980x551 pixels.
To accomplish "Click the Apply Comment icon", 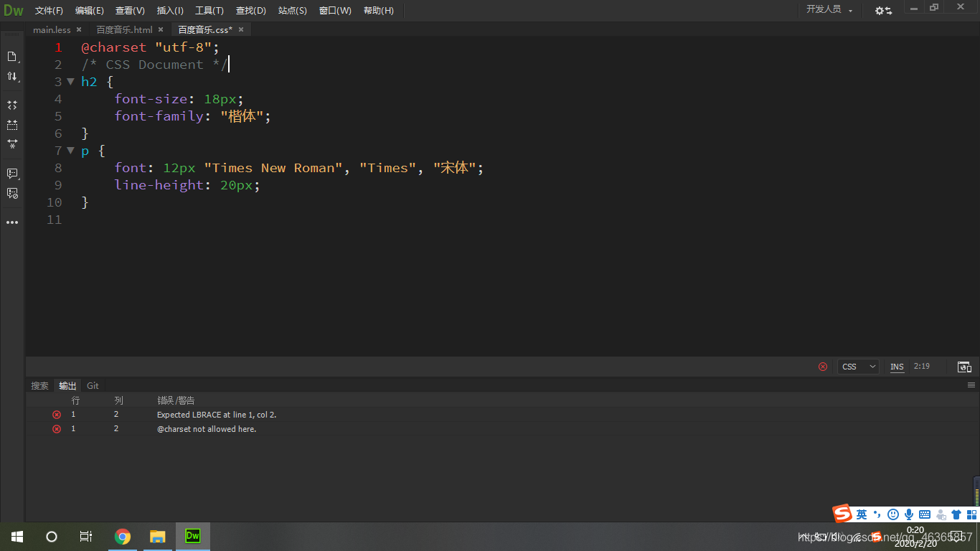I will pos(11,174).
